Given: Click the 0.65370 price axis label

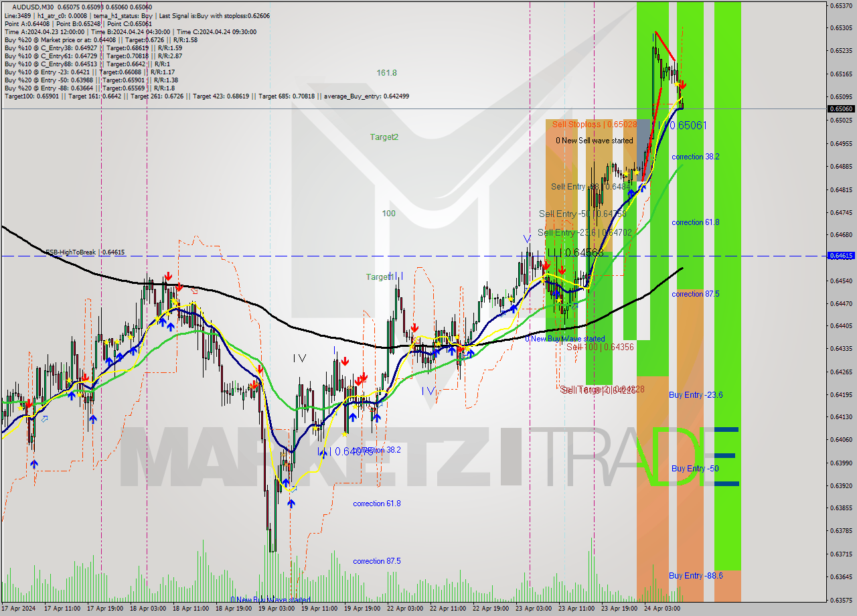Looking at the screenshot, I should click(x=841, y=5).
